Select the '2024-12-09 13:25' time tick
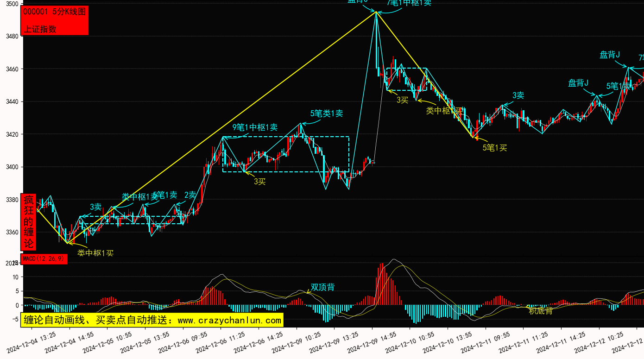The image size is (644, 359). pos(334,343)
